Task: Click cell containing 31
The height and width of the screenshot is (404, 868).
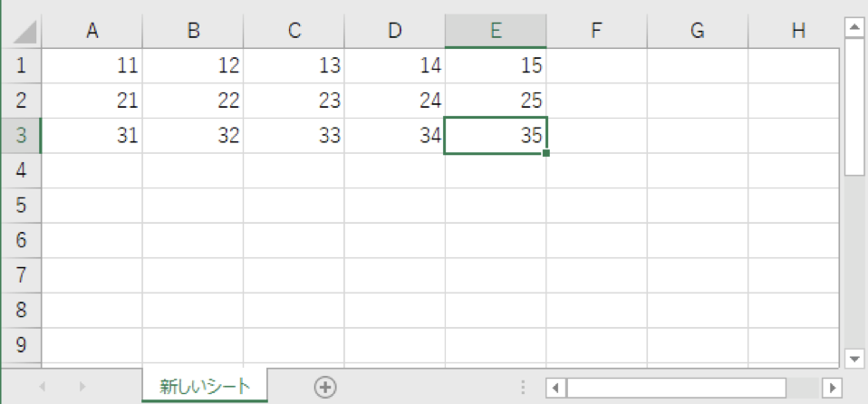Action: (x=92, y=136)
